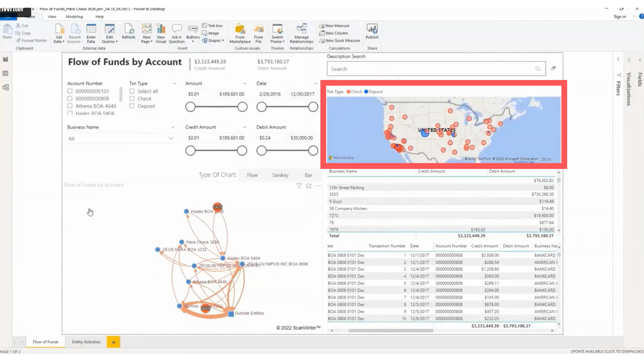Open the Get Data tool
This screenshot has width=644, height=362.
click(x=59, y=29)
